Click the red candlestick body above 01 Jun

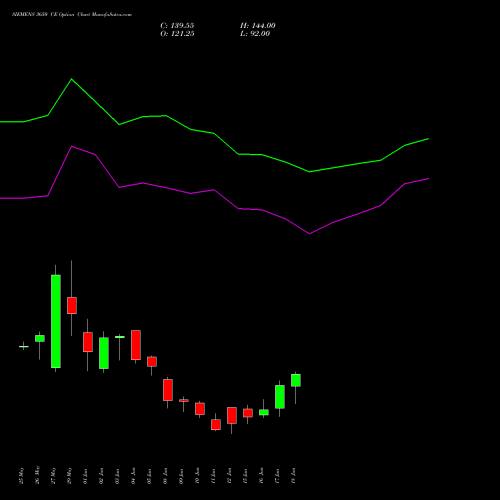pyautogui.click(x=88, y=342)
